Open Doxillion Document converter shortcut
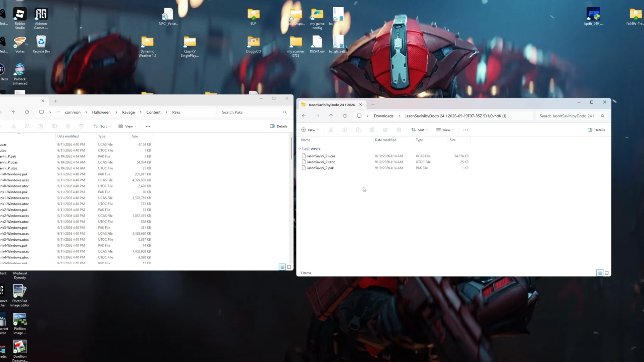 (x=20, y=351)
